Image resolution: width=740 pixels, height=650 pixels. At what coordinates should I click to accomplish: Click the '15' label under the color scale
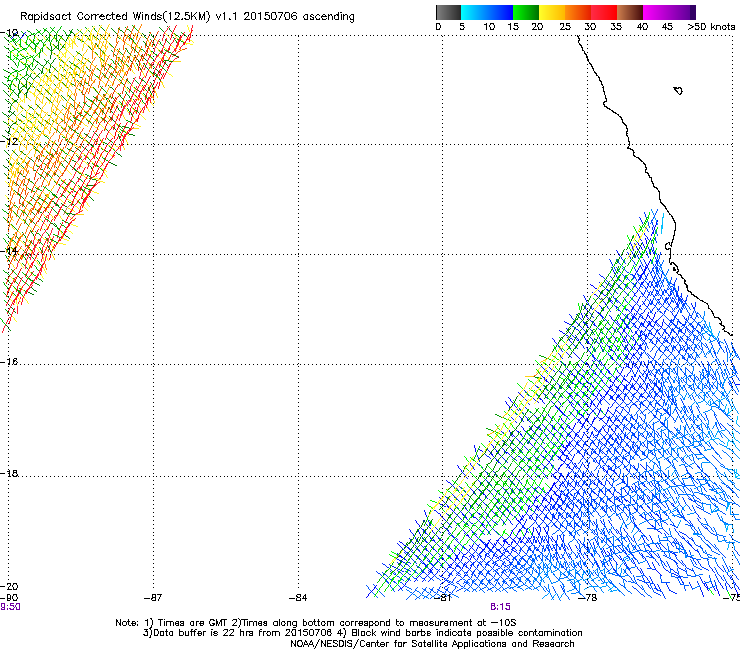click(x=513, y=27)
